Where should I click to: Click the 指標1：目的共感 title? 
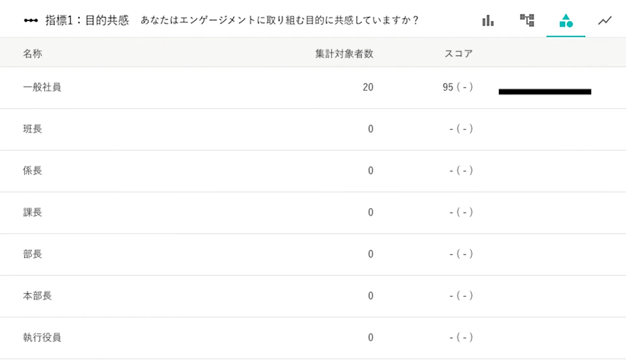[x=87, y=20]
